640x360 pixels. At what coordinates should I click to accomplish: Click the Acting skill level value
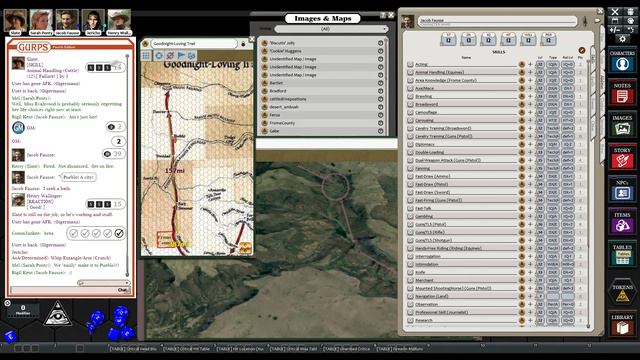(x=540, y=64)
